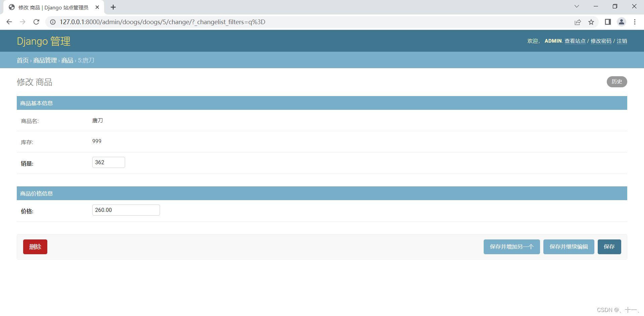The width and height of the screenshot is (644, 316).
Task: Close the 修改 商品 browser tab
Action: pos(97,7)
